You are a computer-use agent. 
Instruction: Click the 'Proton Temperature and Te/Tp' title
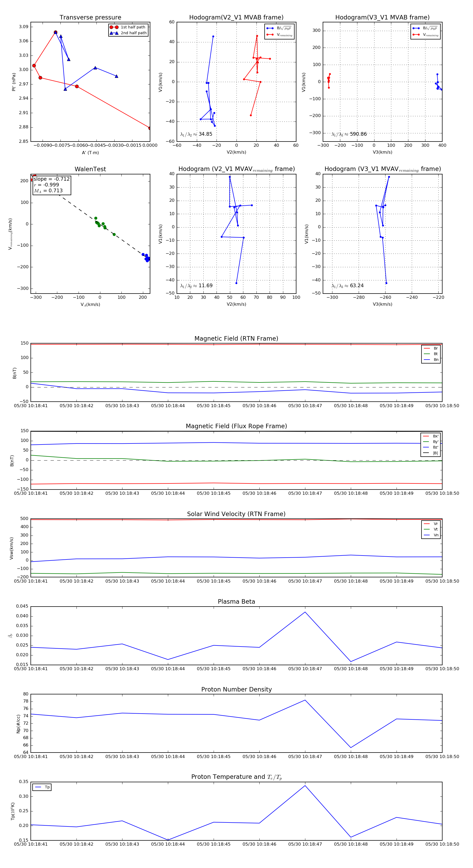[236, 777]
